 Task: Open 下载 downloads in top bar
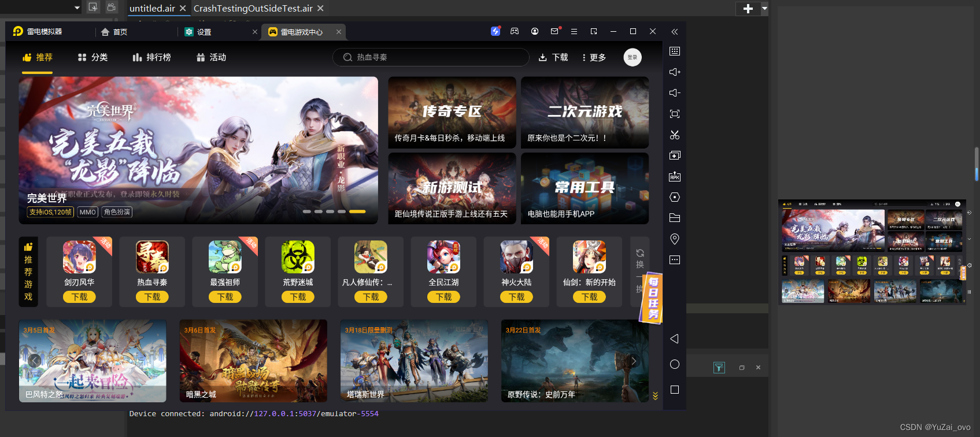point(553,57)
